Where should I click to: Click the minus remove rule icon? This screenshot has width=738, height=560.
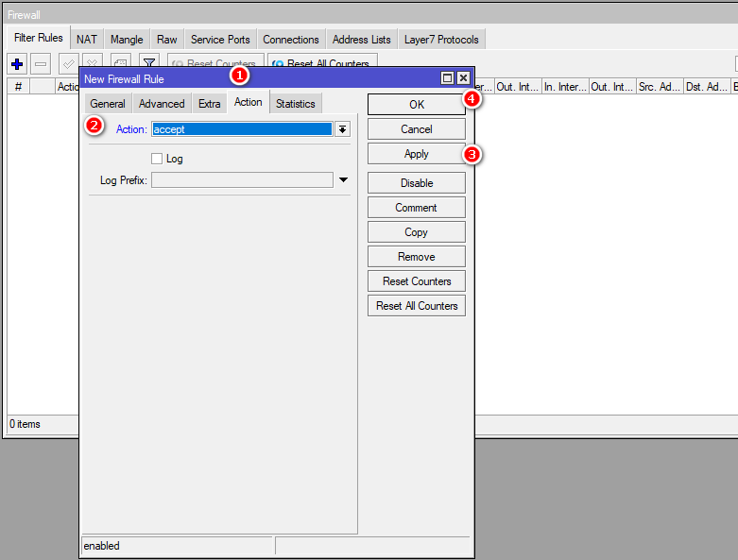pos(41,64)
